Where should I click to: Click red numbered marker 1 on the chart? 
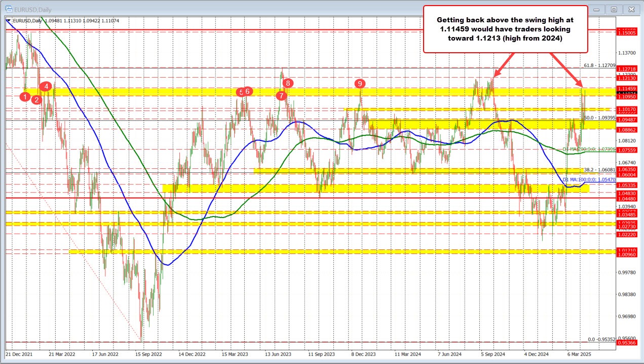(24, 96)
